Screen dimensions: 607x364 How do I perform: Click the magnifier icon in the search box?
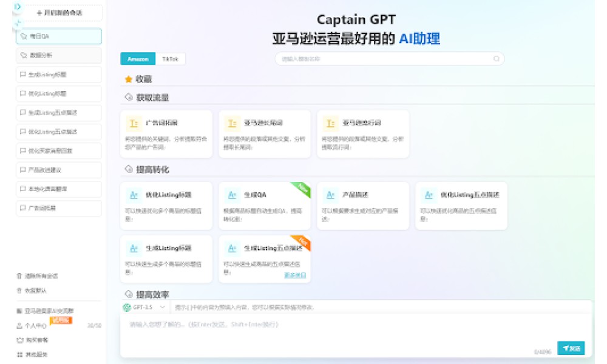pos(497,59)
